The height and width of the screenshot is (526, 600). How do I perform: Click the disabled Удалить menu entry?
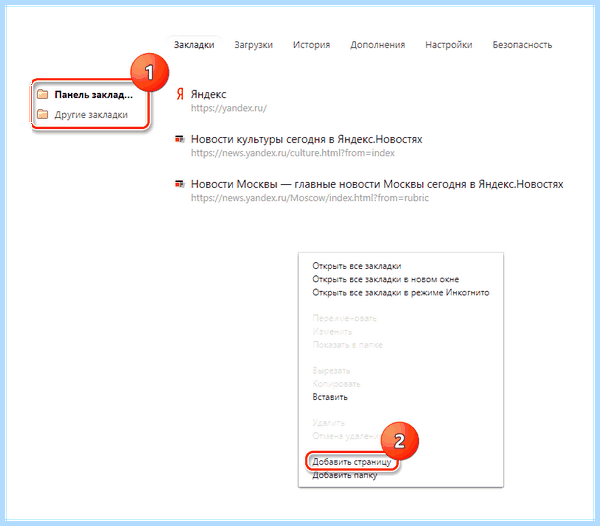coord(328,423)
